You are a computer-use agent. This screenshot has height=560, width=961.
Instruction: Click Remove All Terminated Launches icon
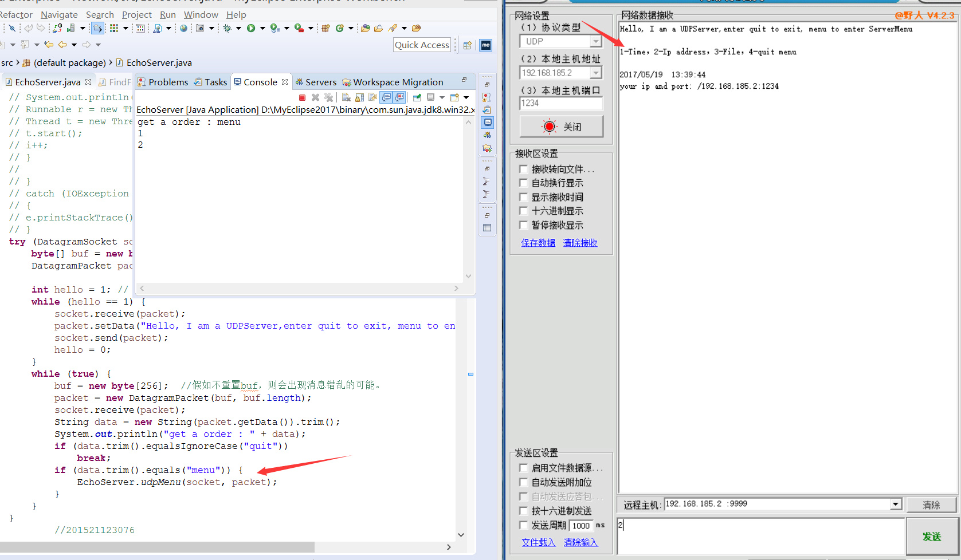328,97
